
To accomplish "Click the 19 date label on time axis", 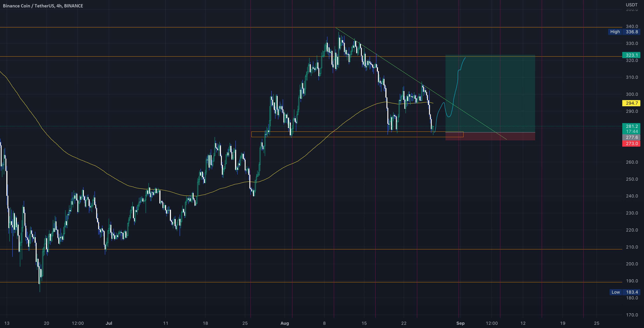I will [563, 323].
